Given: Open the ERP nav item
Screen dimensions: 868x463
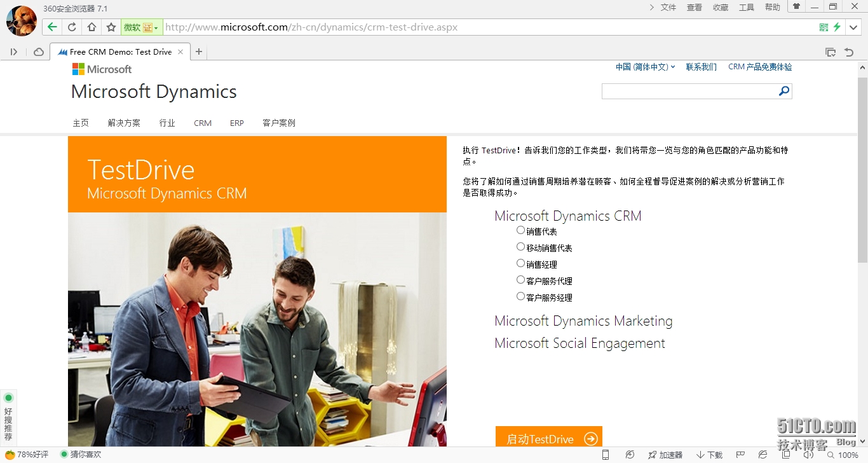Looking at the screenshot, I should [x=237, y=123].
